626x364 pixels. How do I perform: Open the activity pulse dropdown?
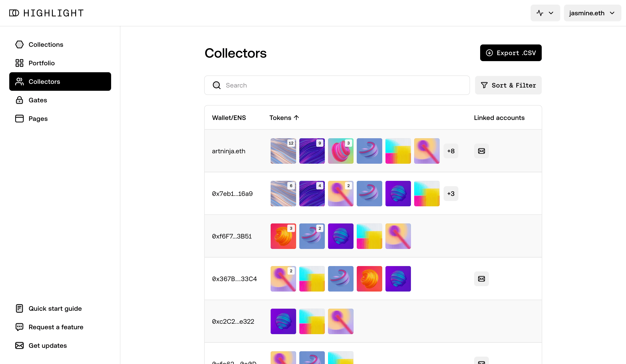tap(545, 13)
